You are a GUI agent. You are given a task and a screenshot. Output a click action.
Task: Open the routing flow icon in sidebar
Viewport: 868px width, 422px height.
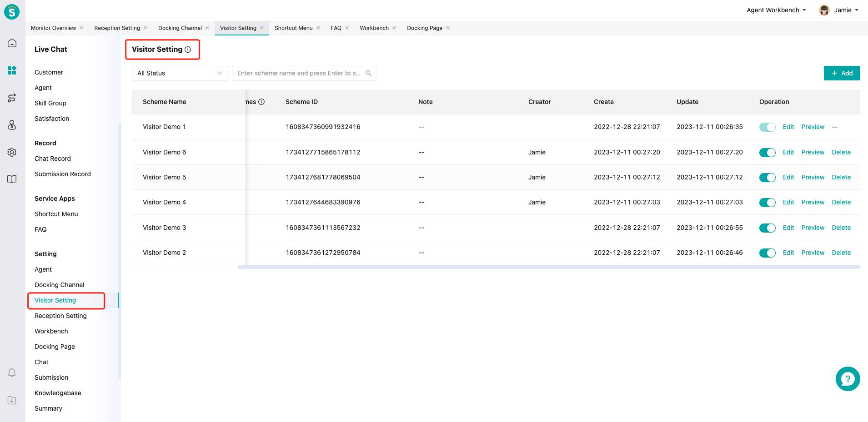tap(12, 98)
